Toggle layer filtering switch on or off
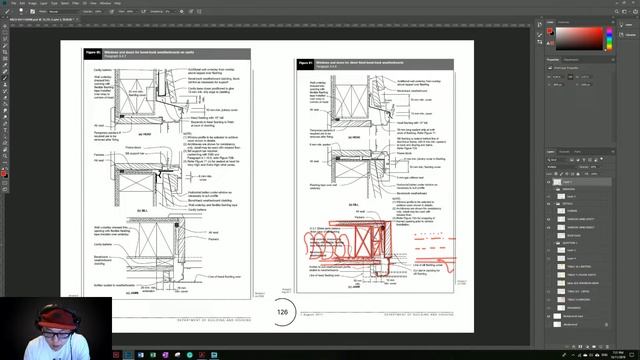 click(602, 159)
